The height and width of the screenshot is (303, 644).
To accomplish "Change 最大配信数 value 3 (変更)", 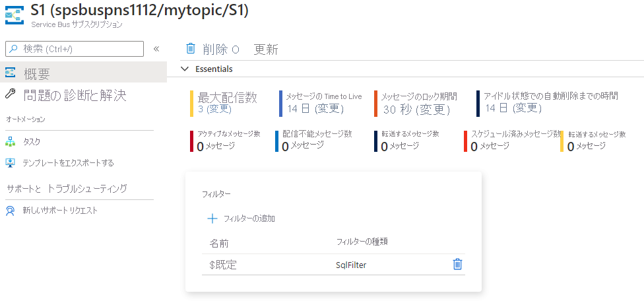I will tap(215, 110).
